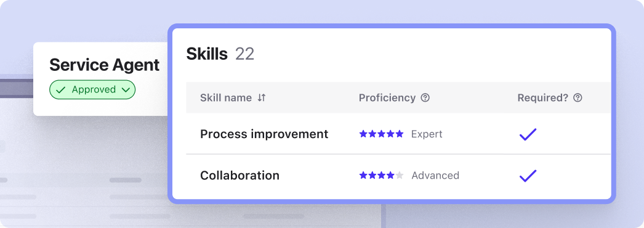Viewport: 644px width, 228px height.
Task: Expand the Approved status dropdown chevron
Action: [x=126, y=89]
